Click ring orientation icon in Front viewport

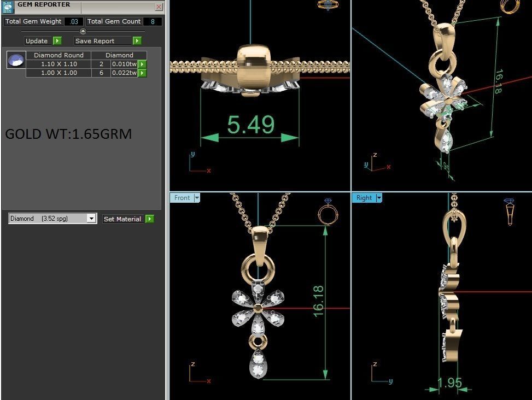(328, 212)
